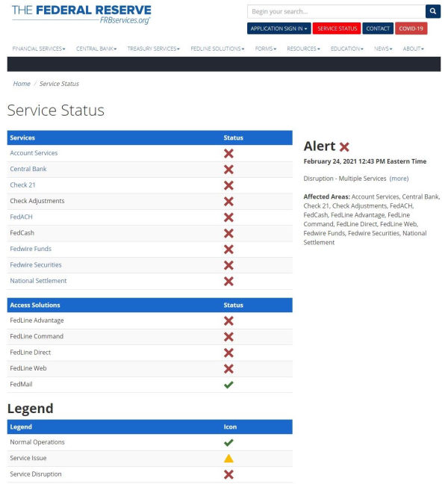The image size is (448, 496).
Task: Click the Fedwire Funds disruption X icon
Action: pos(228,249)
